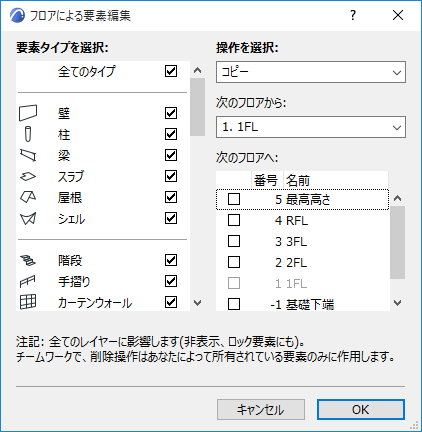Viewport: 422px width, 432px height.
Task: Click the 手摺り label text
Action: click(x=74, y=282)
